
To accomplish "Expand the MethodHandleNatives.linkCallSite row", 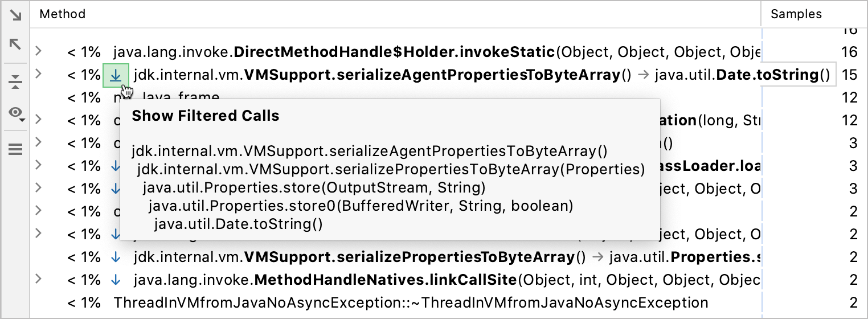I will tap(38, 280).
